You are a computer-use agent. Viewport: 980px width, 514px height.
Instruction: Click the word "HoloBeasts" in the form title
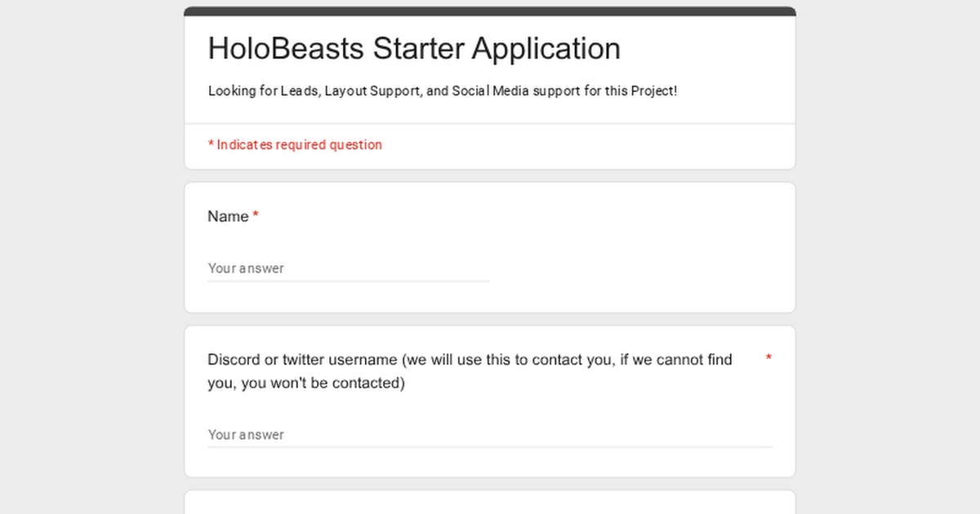tap(286, 49)
